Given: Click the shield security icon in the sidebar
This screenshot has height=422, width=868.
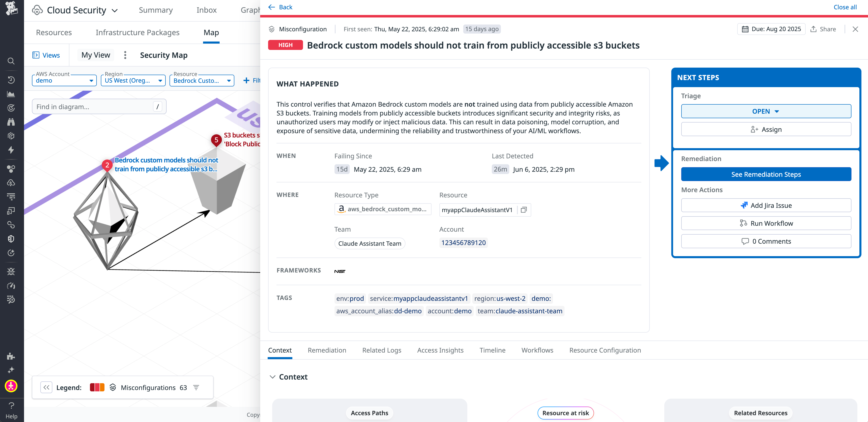Looking at the screenshot, I should (11, 238).
